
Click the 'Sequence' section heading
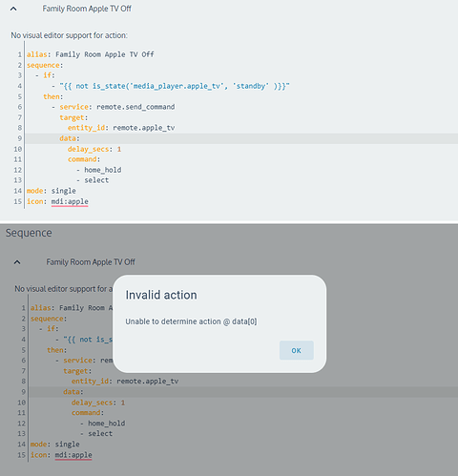coord(29,233)
